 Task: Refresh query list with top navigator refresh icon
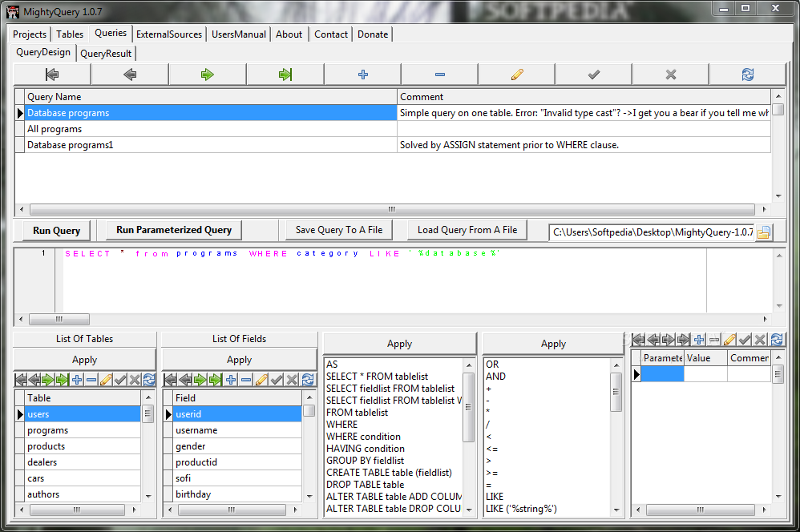pyautogui.click(x=747, y=75)
